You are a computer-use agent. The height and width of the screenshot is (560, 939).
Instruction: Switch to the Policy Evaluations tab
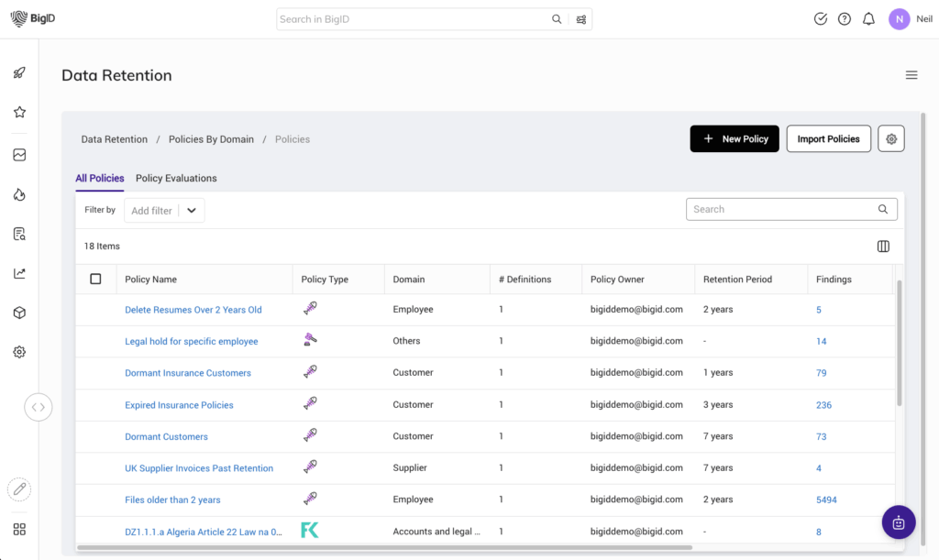(x=176, y=178)
